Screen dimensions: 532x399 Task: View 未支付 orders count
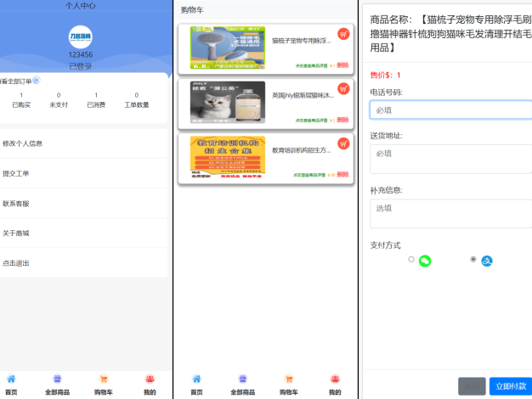(x=59, y=100)
